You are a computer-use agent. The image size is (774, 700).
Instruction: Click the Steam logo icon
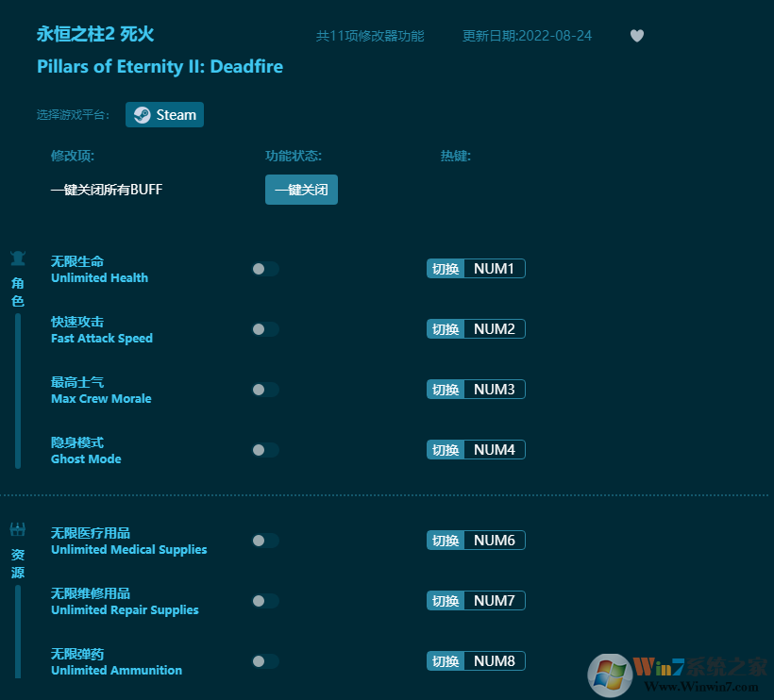142,115
